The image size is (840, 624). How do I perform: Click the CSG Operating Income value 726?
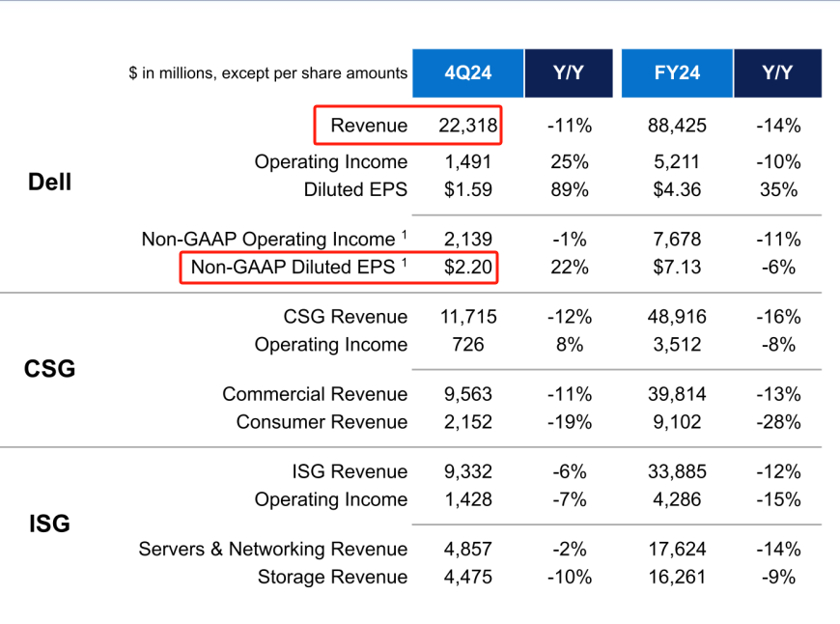coord(467,345)
